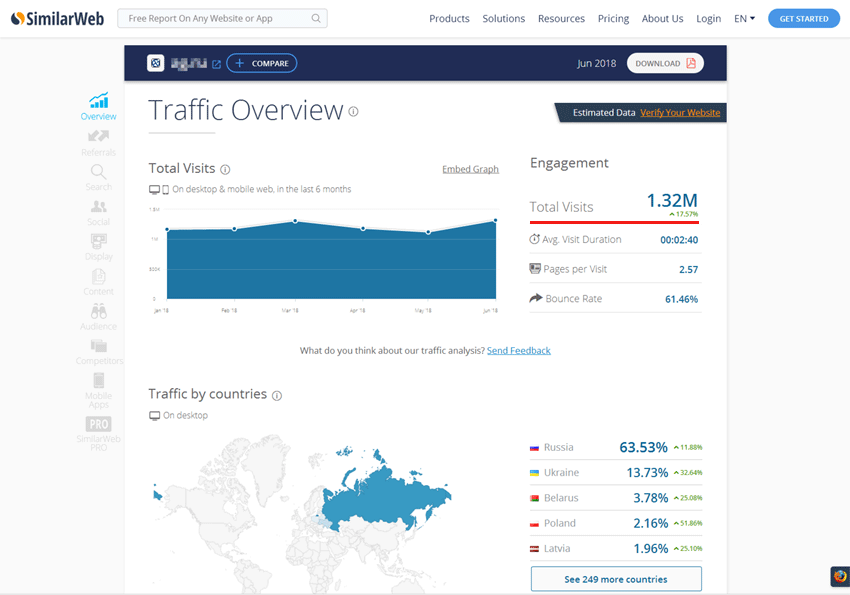Click the Pages per Visit icon
The width and height of the screenshot is (850, 595).
tap(535, 268)
